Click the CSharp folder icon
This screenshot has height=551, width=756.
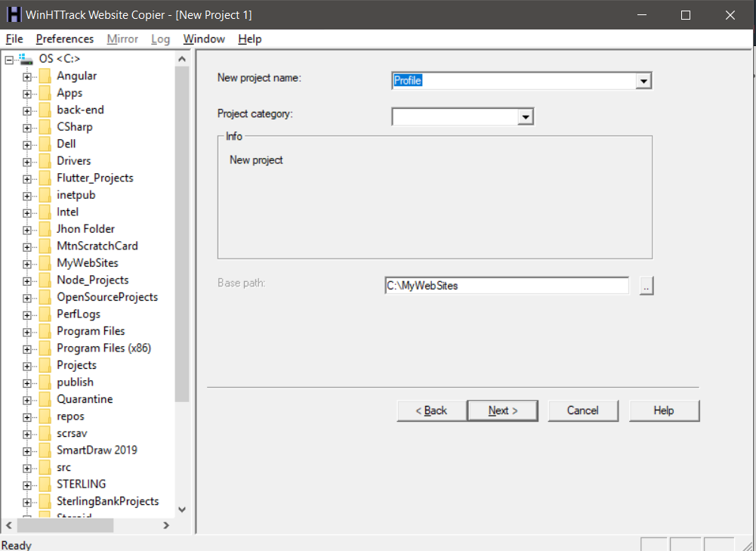click(x=45, y=128)
